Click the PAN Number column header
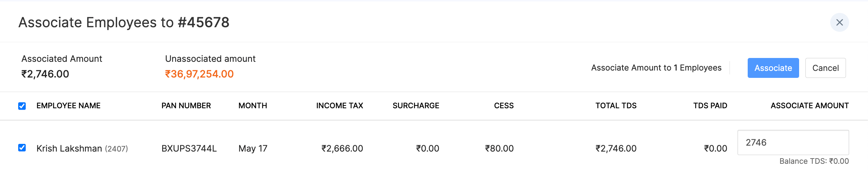868x176 pixels. (186, 106)
